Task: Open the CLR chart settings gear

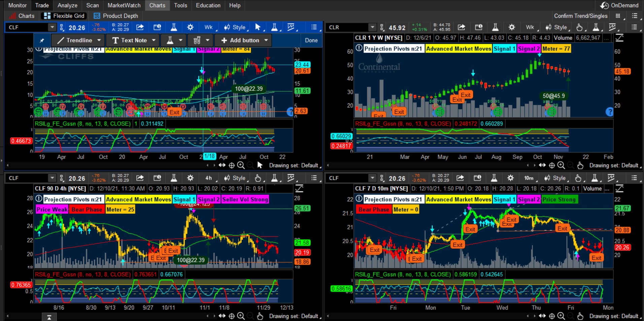Action: 512,27
